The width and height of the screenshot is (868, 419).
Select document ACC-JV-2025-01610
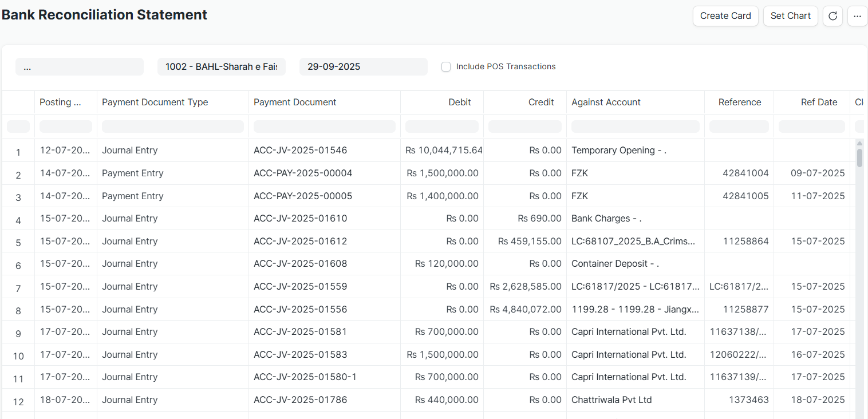[x=300, y=219]
